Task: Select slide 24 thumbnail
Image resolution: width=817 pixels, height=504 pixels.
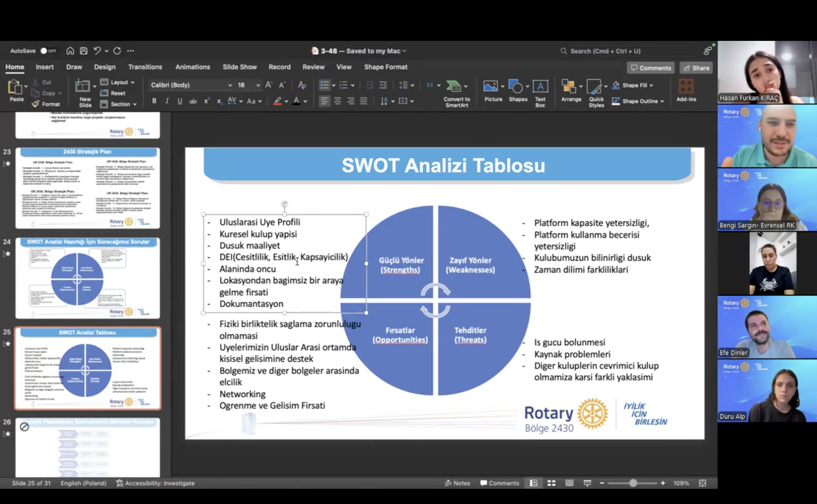Action: click(x=87, y=278)
